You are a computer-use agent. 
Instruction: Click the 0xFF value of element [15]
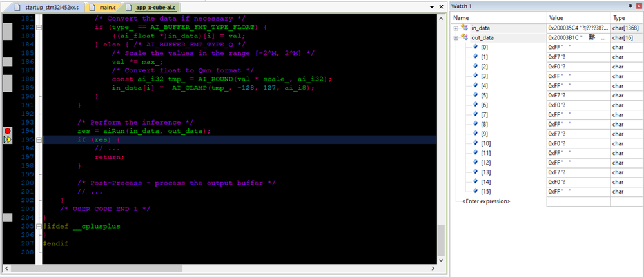tap(560, 191)
